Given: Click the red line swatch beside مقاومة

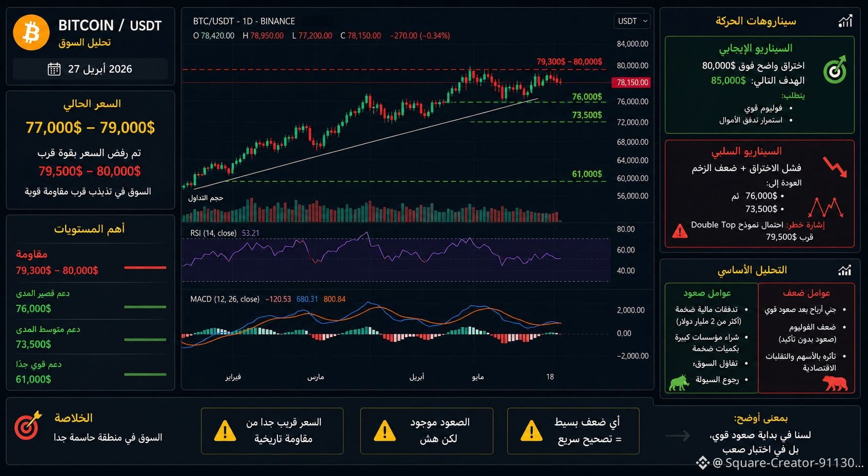Looking at the screenshot, I should 145,267.
